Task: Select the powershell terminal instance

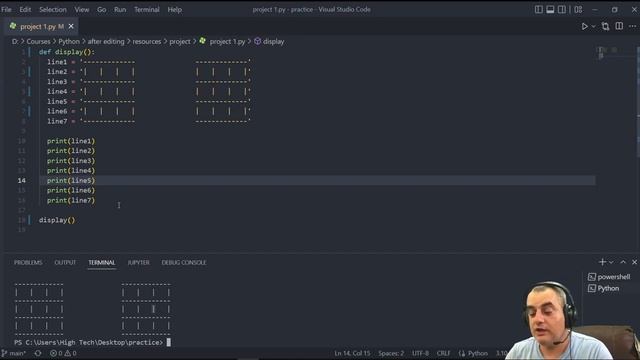Action: tap(609, 277)
